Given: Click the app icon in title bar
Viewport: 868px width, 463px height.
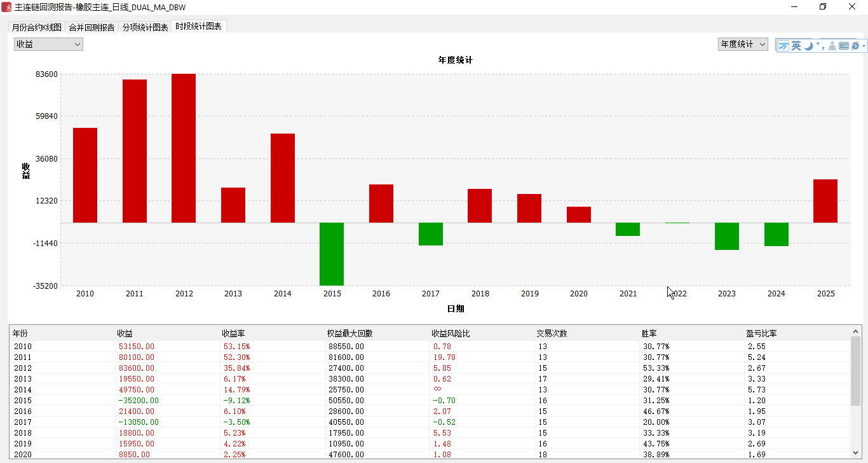Looking at the screenshot, I should pyautogui.click(x=7, y=7).
